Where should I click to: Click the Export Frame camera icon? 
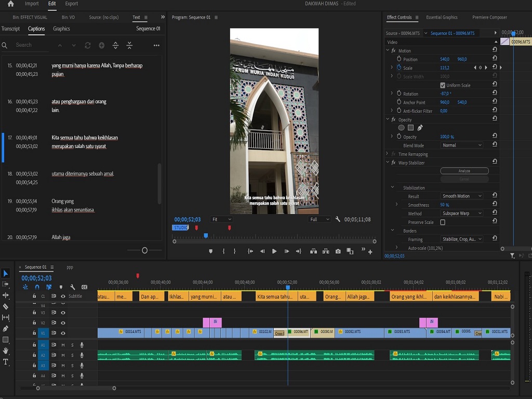[x=338, y=251]
